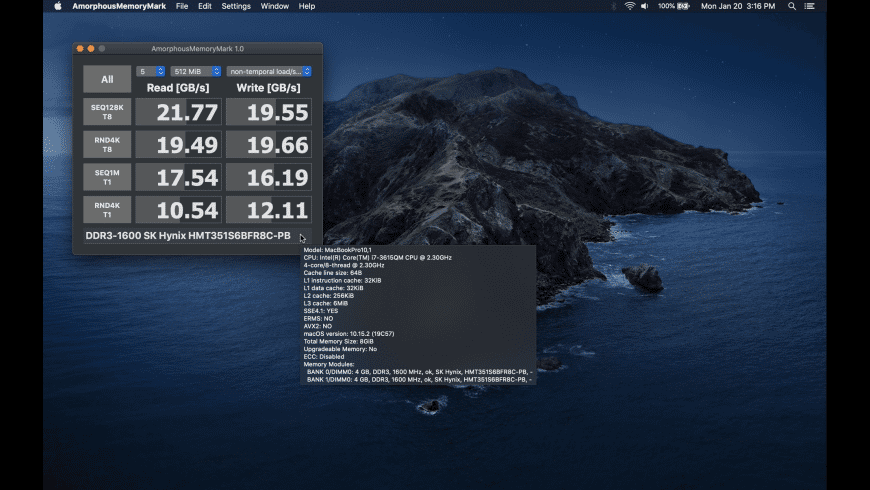870x490 pixels.
Task: Run all benchmarks with All button
Action: (x=107, y=79)
